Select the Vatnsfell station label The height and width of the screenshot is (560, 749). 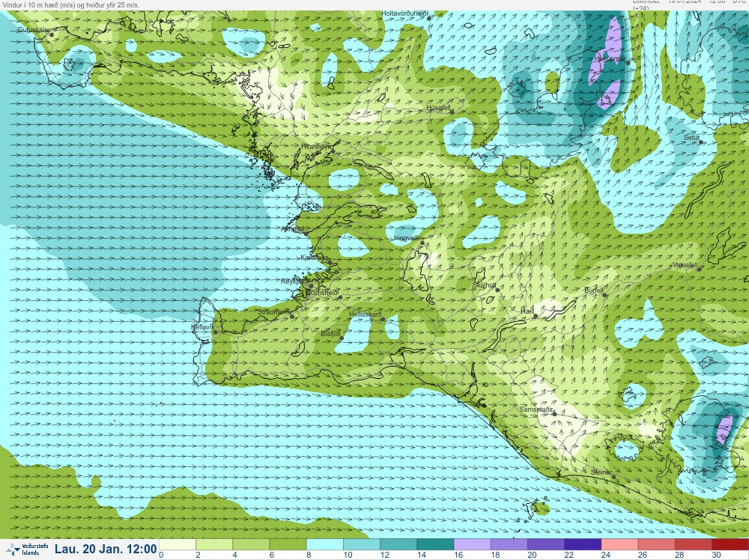click(x=685, y=265)
